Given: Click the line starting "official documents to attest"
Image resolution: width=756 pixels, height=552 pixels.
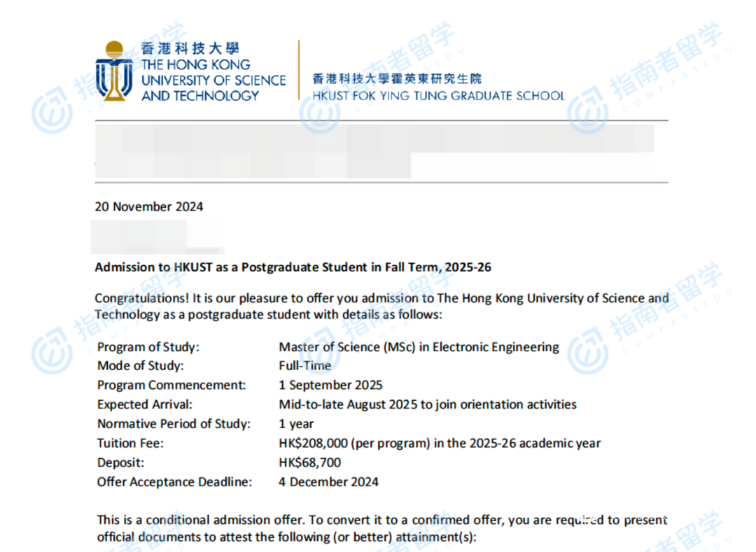Looking at the screenshot, I should (286, 537).
